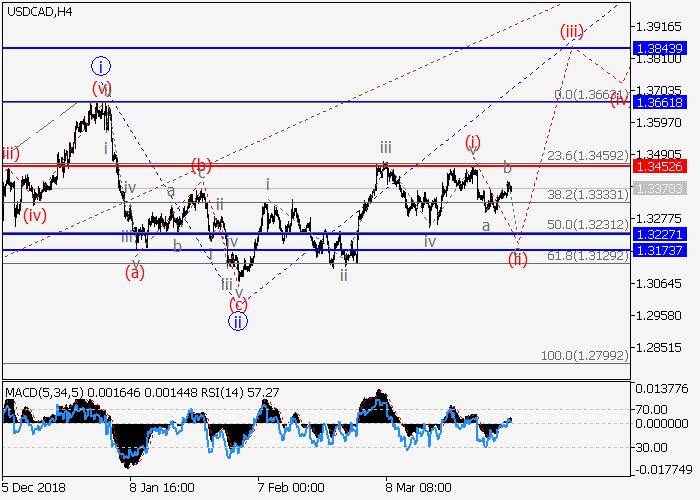Click the blue circled wave i marker
The image size is (700, 500).
pyautogui.click(x=101, y=67)
